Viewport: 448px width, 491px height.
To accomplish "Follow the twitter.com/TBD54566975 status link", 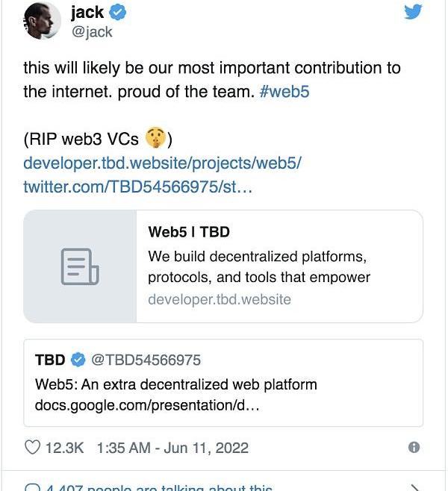I will click(138, 187).
